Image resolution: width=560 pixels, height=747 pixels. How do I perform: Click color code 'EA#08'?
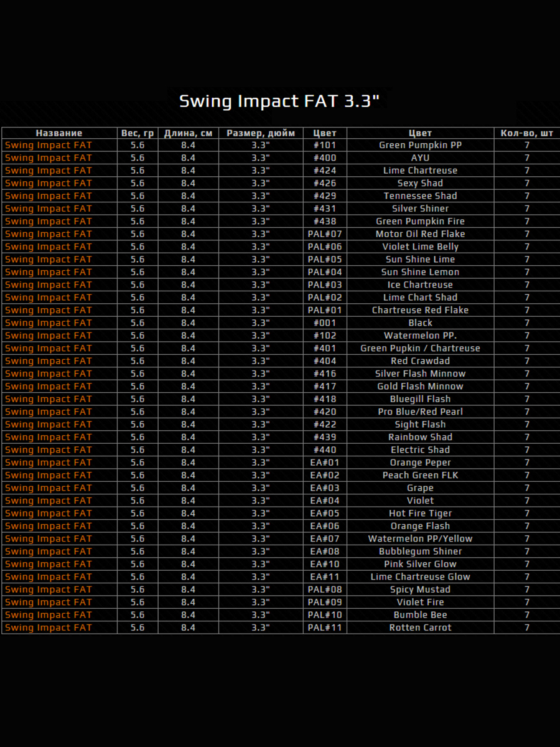click(325, 552)
